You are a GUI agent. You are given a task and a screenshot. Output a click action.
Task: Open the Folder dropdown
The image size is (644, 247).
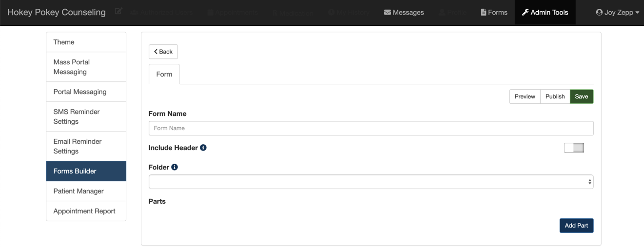coord(371,182)
